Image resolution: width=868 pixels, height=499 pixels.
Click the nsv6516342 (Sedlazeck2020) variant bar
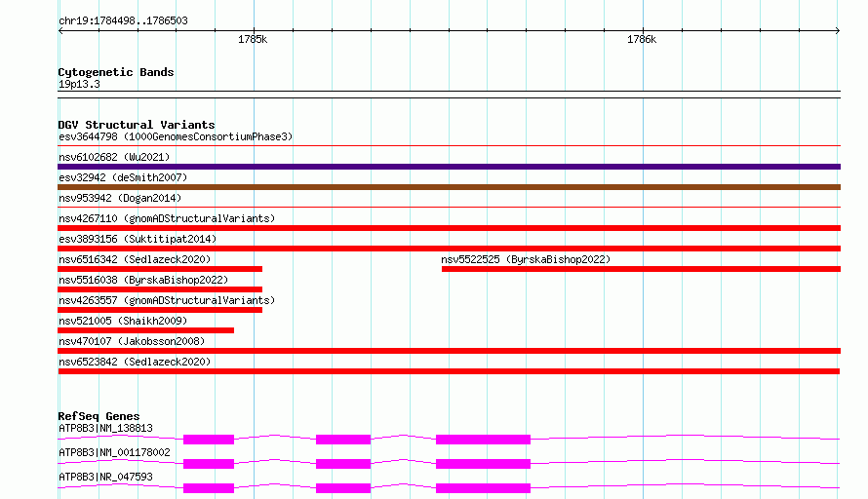point(160,269)
